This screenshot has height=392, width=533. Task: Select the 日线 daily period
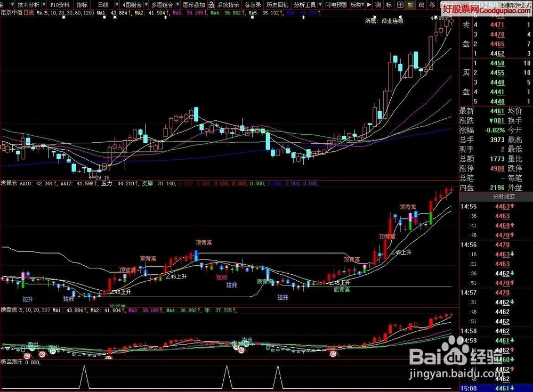(103, 5)
